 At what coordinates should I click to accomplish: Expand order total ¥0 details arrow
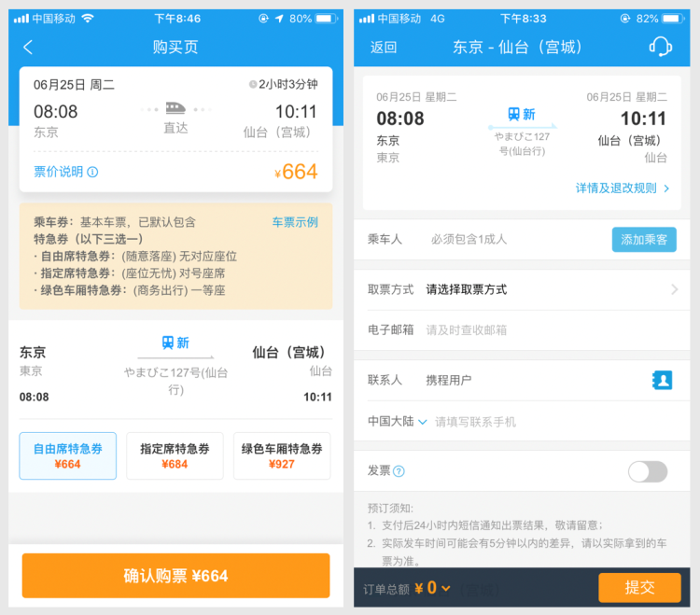(x=445, y=589)
